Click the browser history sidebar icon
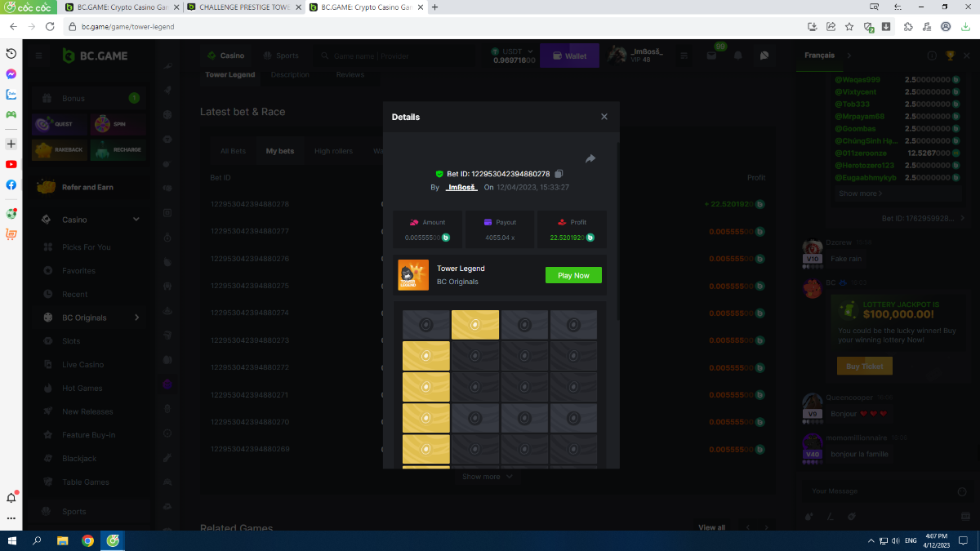The height and width of the screenshot is (551, 980). pos(11,53)
